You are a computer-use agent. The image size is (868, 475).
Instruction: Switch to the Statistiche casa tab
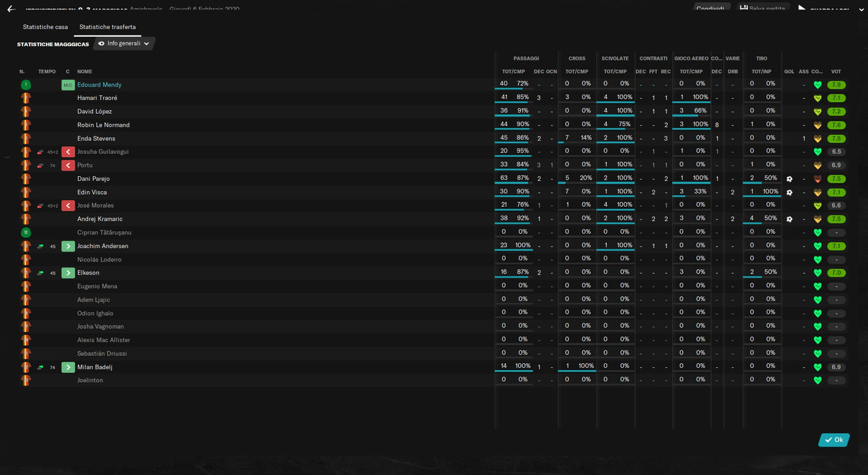[45, 27]
